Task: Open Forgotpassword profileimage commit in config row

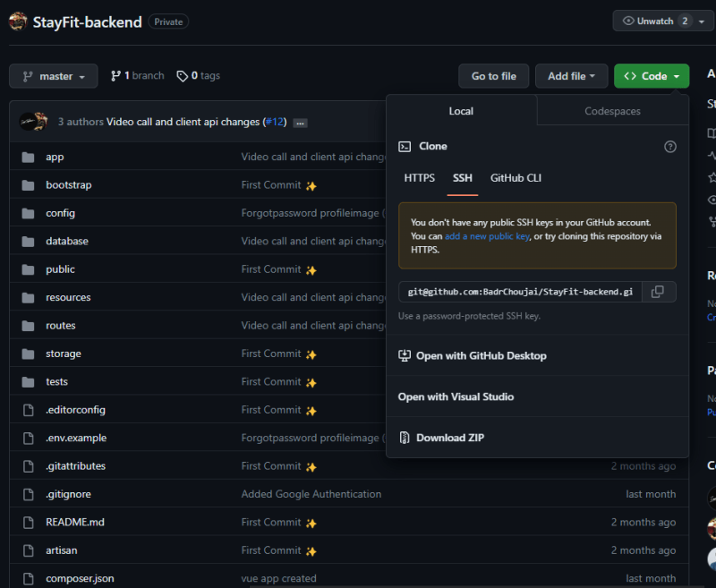Action: [312, 213]
